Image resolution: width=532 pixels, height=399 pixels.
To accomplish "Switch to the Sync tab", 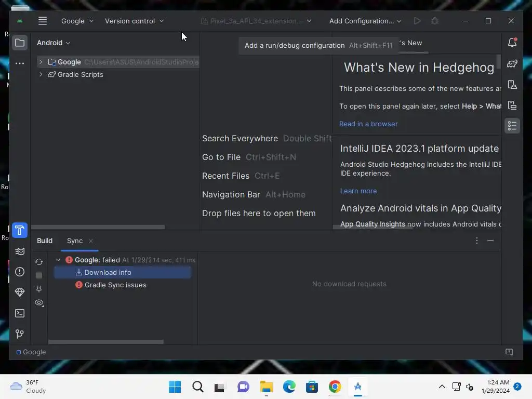I will click(75, 241).
